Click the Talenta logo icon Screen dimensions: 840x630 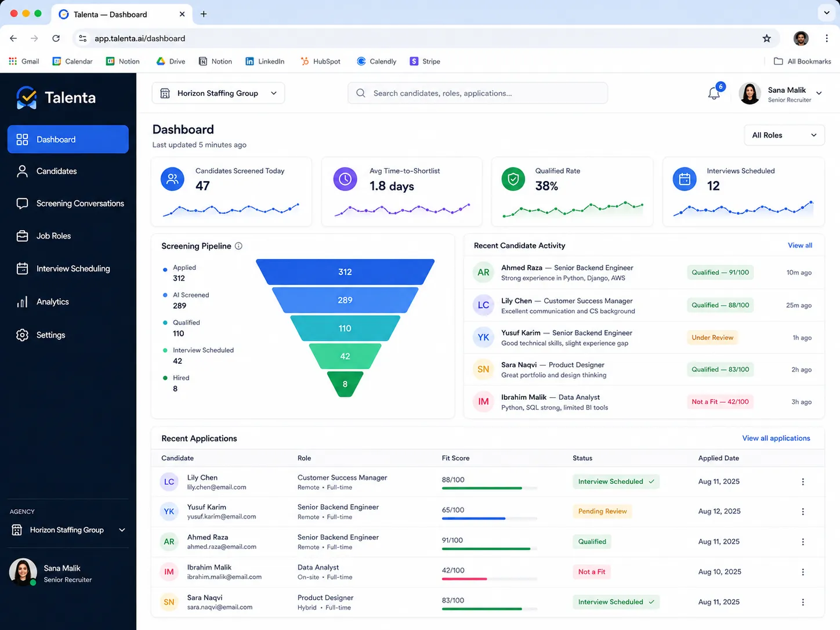27,97
